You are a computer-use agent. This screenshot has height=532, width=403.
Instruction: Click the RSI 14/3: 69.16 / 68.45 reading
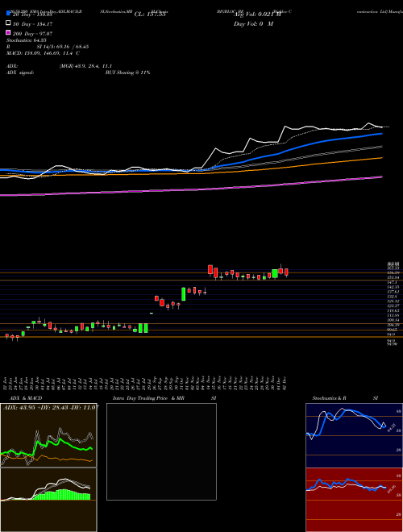(48, 47)
